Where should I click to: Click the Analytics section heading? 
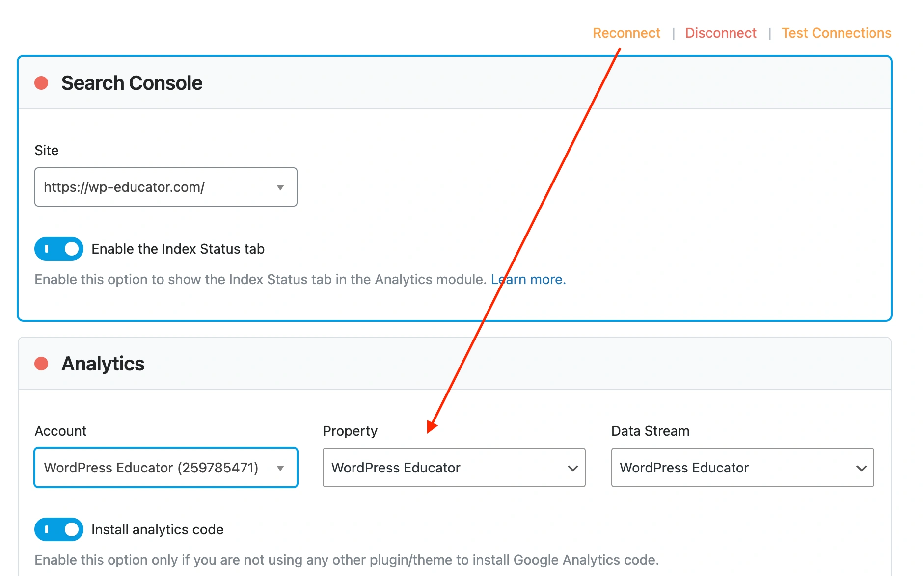(103, 364)
